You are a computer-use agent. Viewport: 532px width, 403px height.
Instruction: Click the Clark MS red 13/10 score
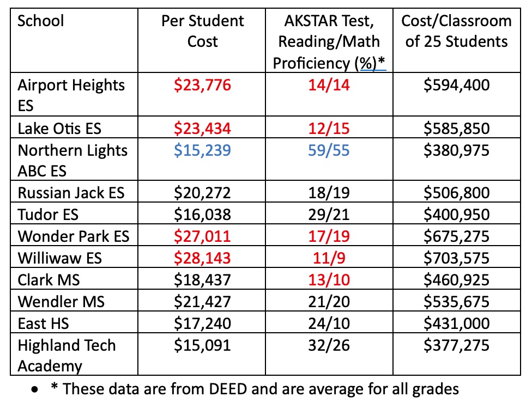(329, 279)
